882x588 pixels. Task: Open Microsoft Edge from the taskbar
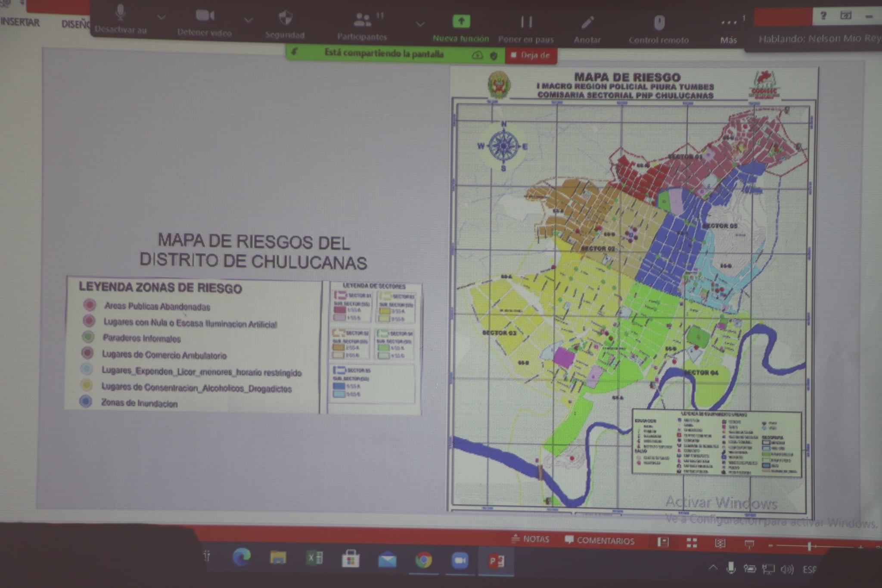click(242, 557)
